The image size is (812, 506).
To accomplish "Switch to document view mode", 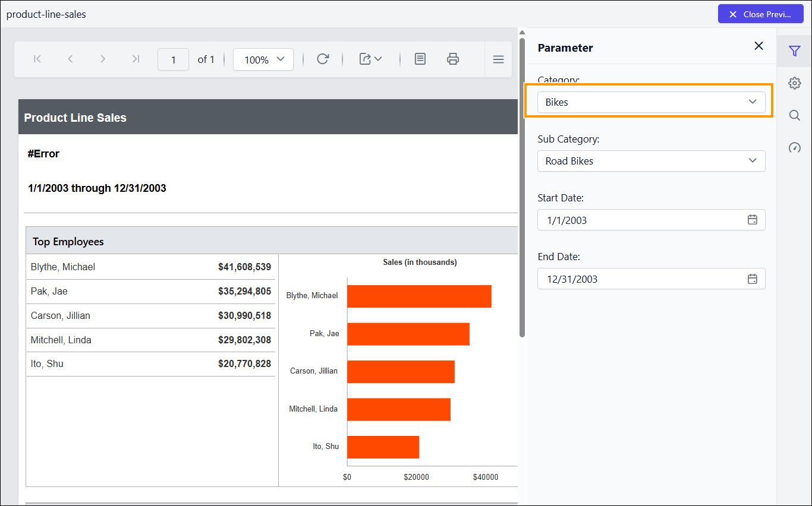I will 420,59.
